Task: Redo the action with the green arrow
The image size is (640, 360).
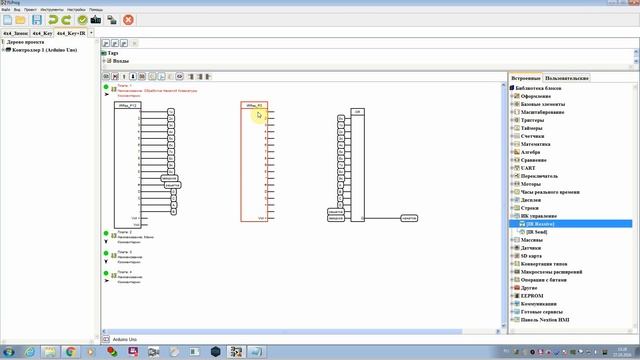Action: (66, 20)
